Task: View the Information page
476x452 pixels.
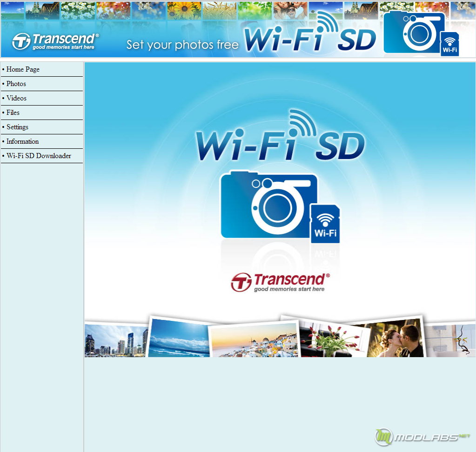Action: [22, 141]
